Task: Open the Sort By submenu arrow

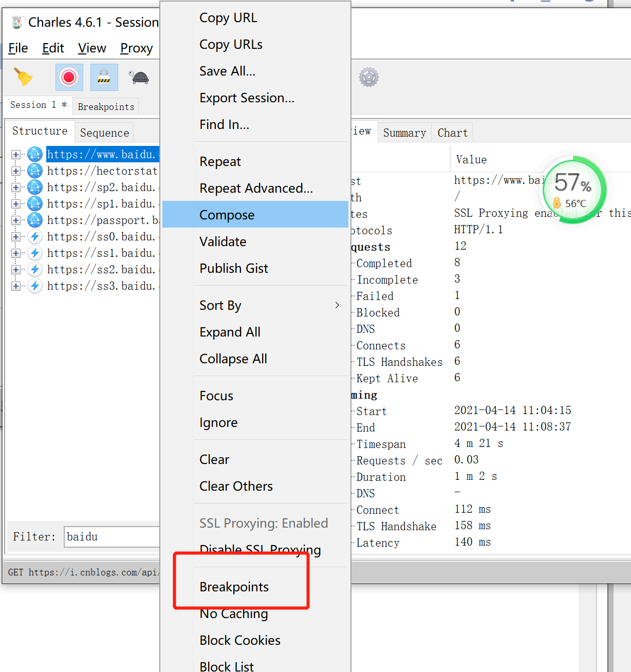Action: 337,305
